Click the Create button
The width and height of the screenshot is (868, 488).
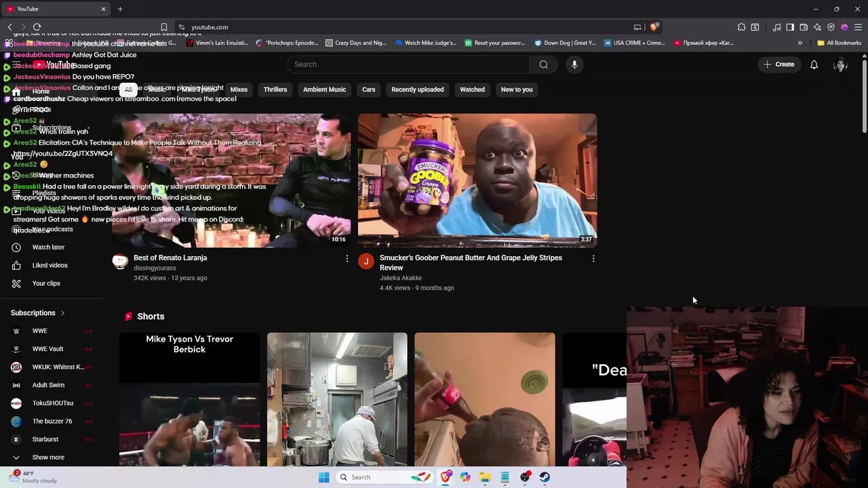(x=778, y=64)
